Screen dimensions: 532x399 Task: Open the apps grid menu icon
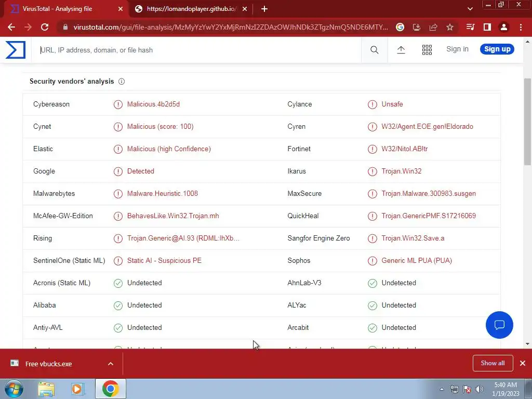427,50
